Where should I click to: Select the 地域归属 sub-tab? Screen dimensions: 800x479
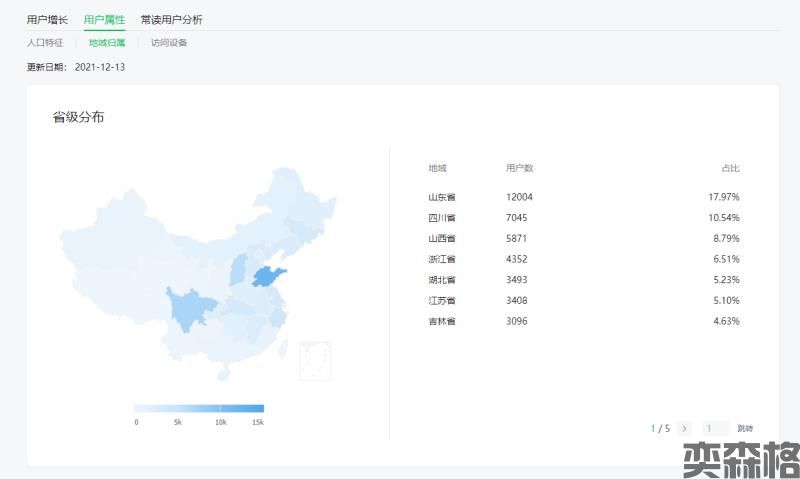[107, 43]
